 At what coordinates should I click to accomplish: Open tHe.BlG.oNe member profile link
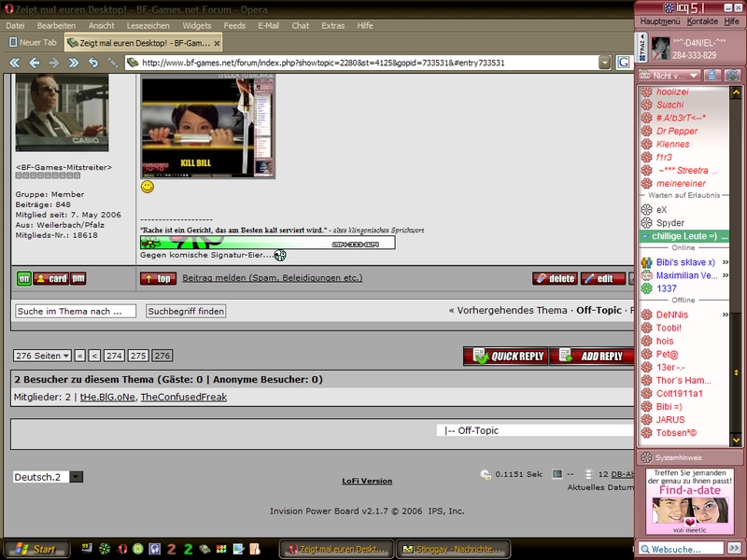pyautogui.click(x=107, y=398)
